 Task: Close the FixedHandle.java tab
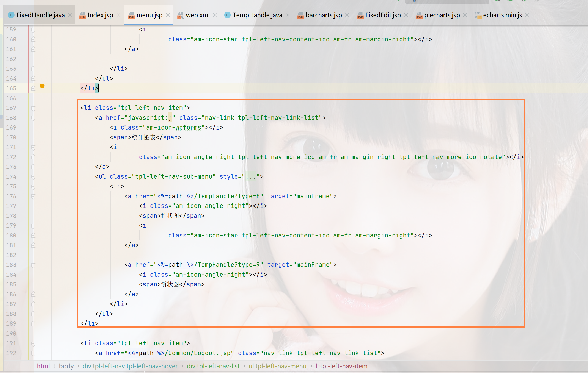(70, 15)
